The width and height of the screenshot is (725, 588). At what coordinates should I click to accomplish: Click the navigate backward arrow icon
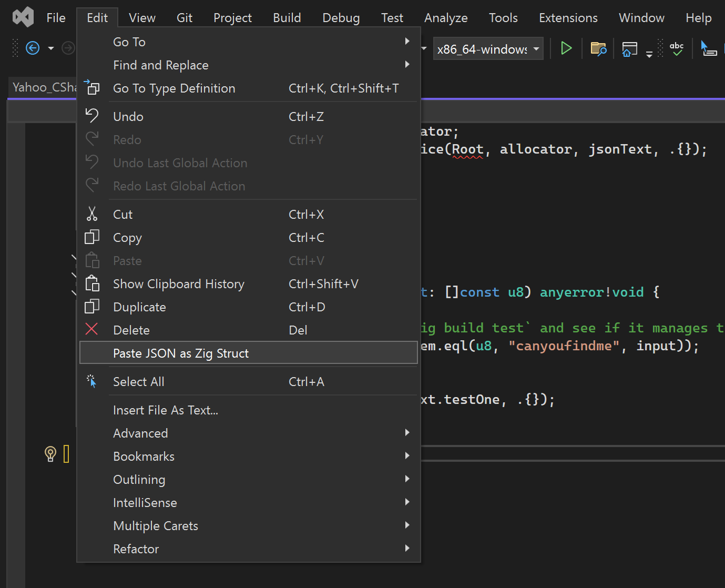tap(33, 49)
